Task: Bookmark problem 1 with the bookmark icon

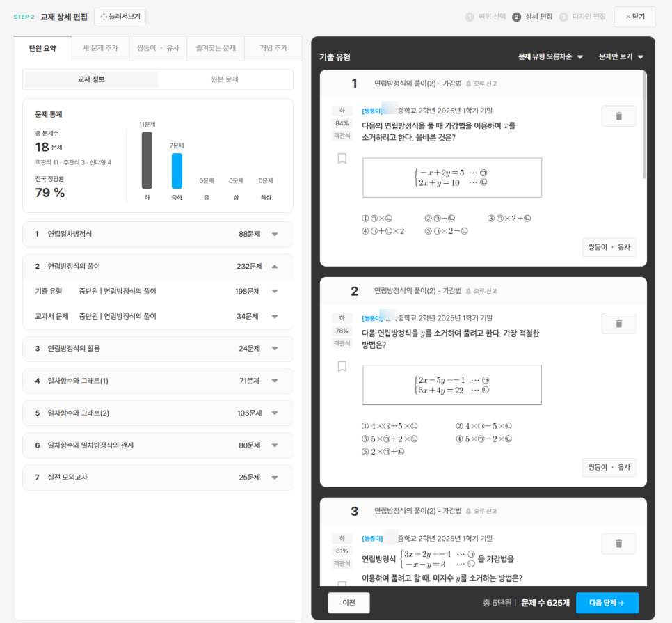Action: (x=342, y=159)
